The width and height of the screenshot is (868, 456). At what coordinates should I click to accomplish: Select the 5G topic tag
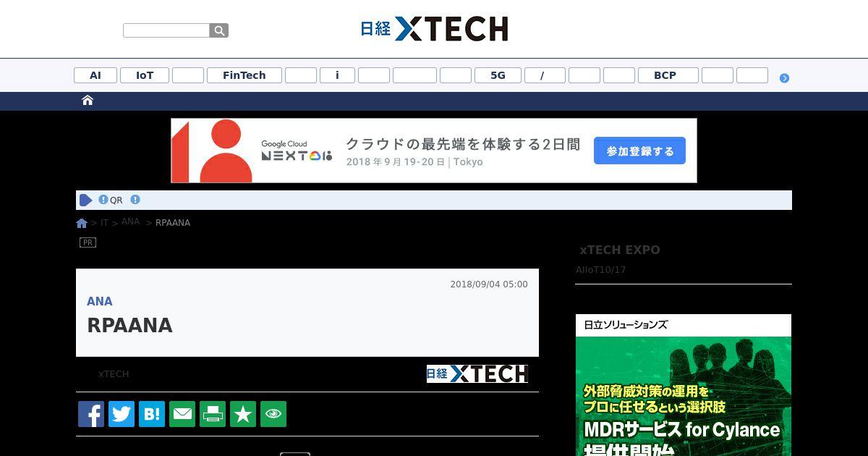pyautogui.click(x=498, y=75)
